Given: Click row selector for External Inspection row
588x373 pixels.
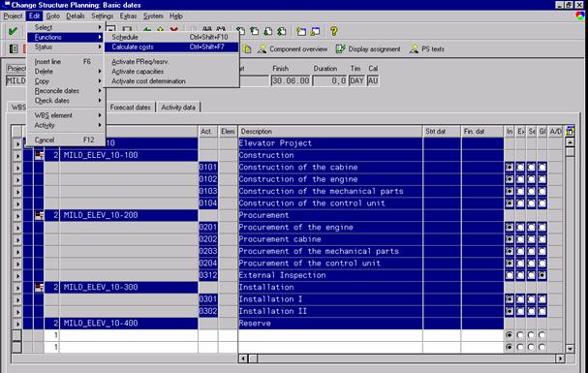Looking at the screenshot, I should pyautogui.click(x=17, y=275).
